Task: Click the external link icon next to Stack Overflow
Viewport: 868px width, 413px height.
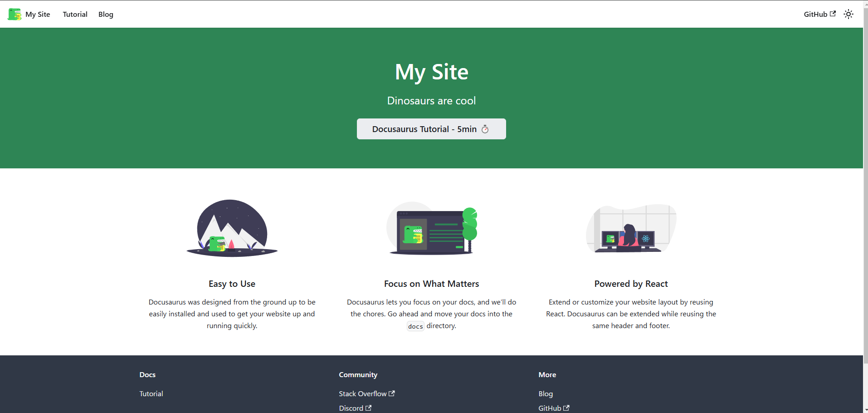Action: pyautogui.click(x=392, y=393)
